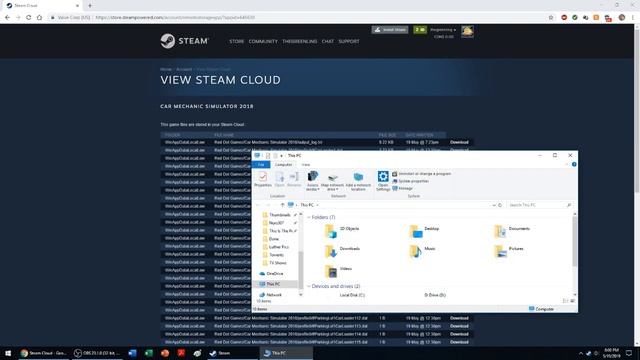Open the COMMUNITY menu on Steam
Image resolution: width=640 pixels, height=360 pixels.
(x=263, y=41)
